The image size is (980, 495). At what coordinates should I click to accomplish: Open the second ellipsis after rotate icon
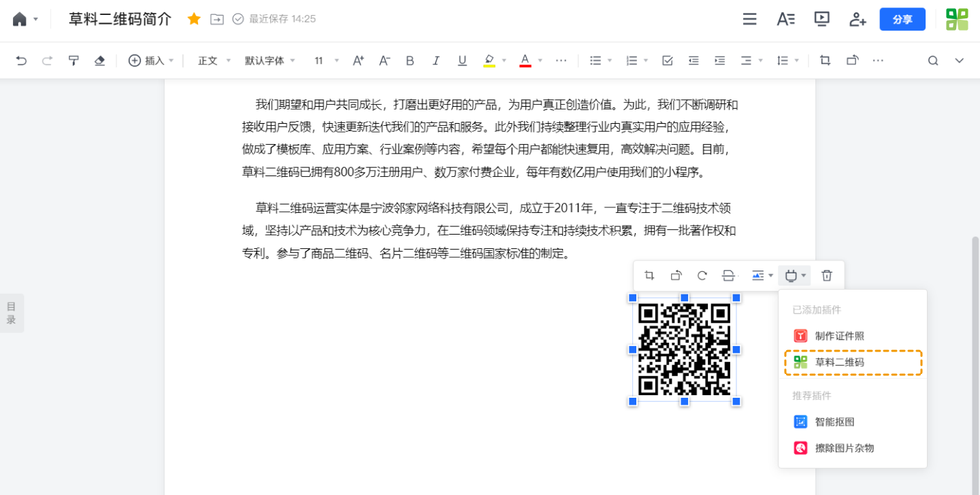click(x=878, y=61)
